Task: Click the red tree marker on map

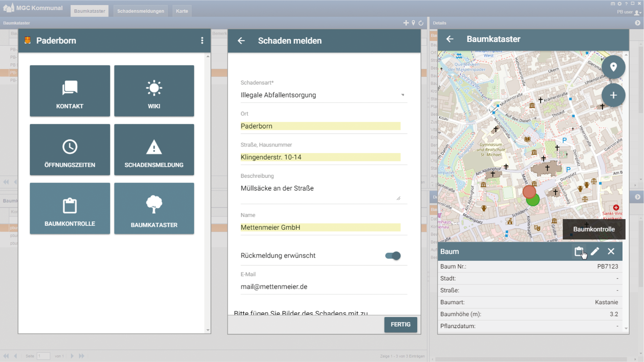Action: (529, 192)
